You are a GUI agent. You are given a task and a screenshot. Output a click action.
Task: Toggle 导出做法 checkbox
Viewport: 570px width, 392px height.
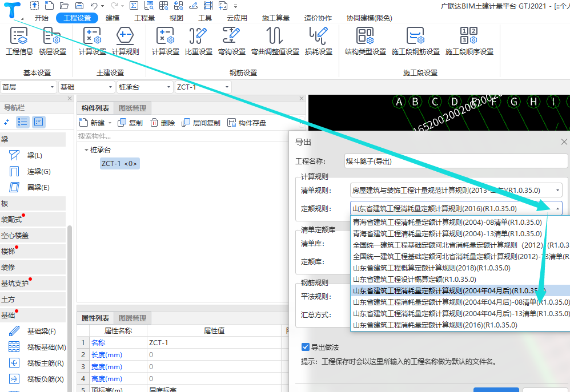306,347
